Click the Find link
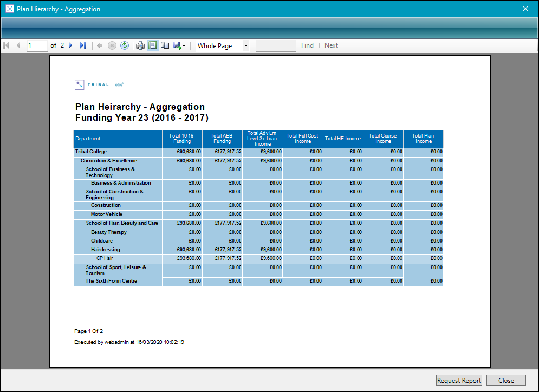The height and width of the screenshot is (392, 539). click(x=307, y=45)
